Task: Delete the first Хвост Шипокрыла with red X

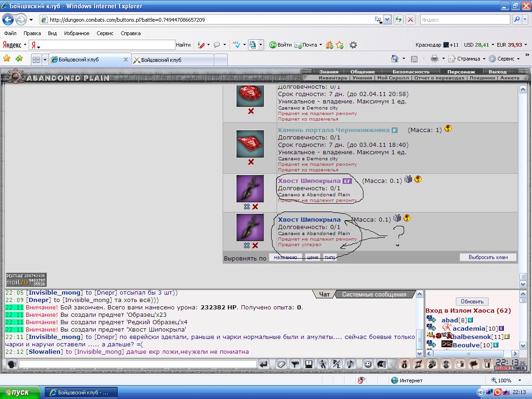Action: pyautogui.click(x=255, y=206)
